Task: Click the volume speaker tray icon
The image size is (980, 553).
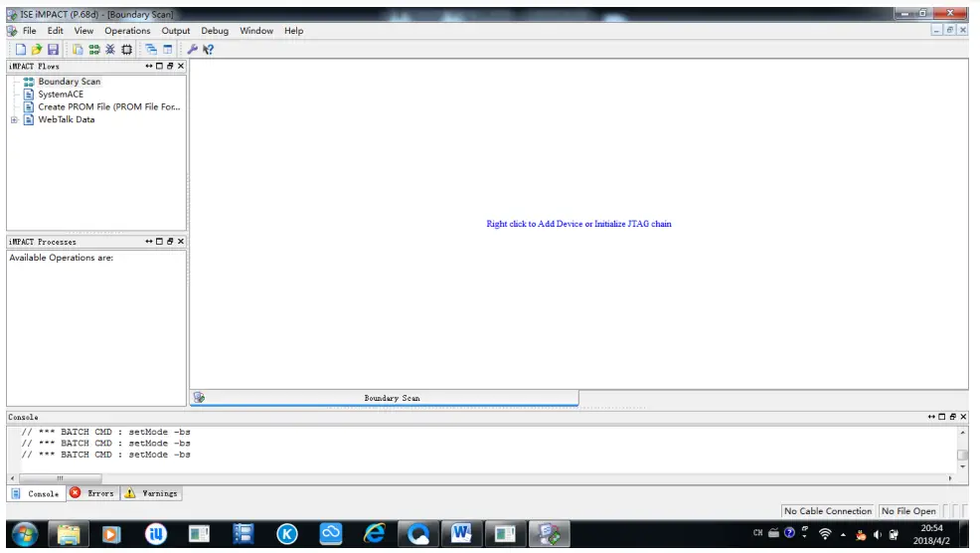Action: 878,534
